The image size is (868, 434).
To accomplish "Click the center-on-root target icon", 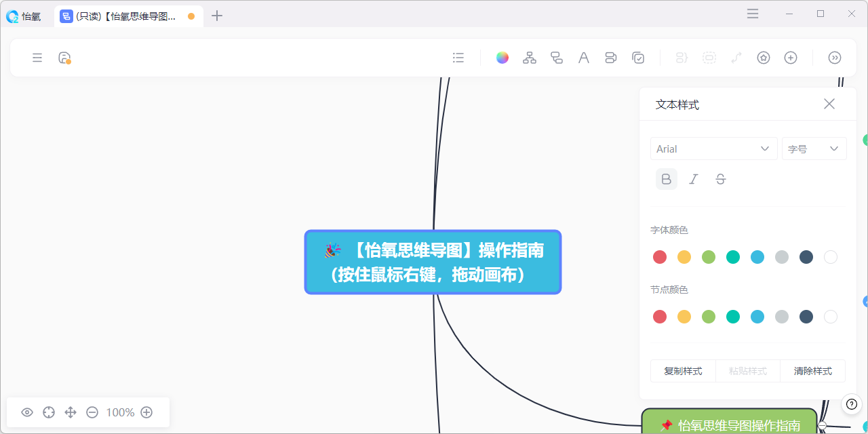I will pyautogui.click(x=49, y=412).
